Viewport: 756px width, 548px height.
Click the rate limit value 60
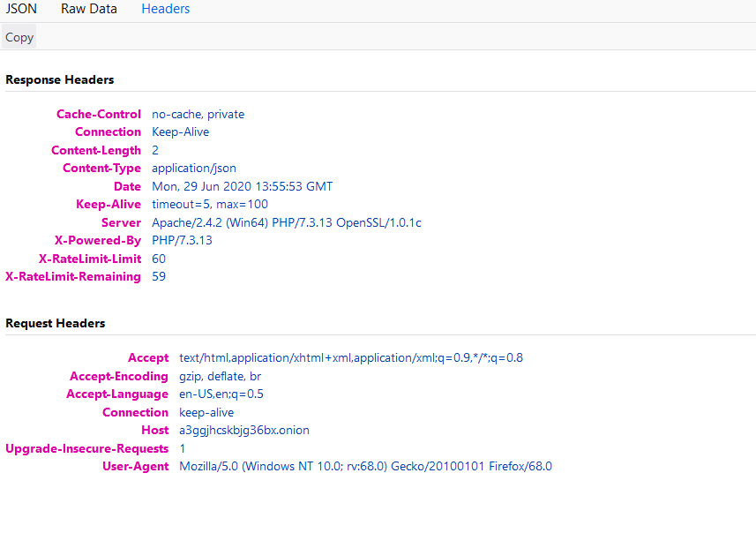coord(159,259)
